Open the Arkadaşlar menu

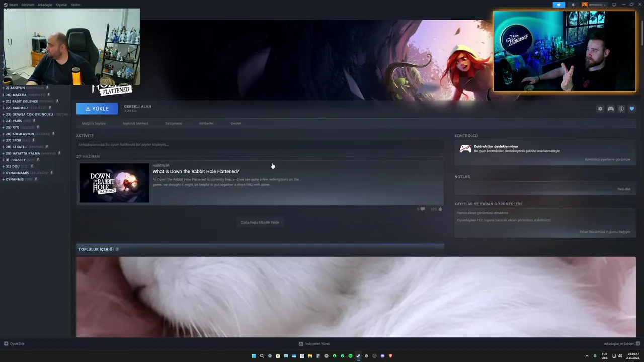(45, 5)
